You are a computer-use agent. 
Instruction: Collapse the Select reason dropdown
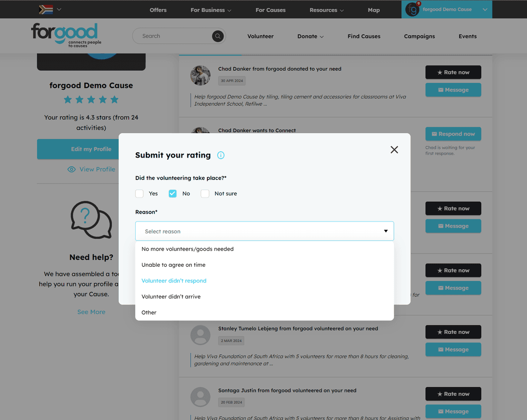pos(385,231)
